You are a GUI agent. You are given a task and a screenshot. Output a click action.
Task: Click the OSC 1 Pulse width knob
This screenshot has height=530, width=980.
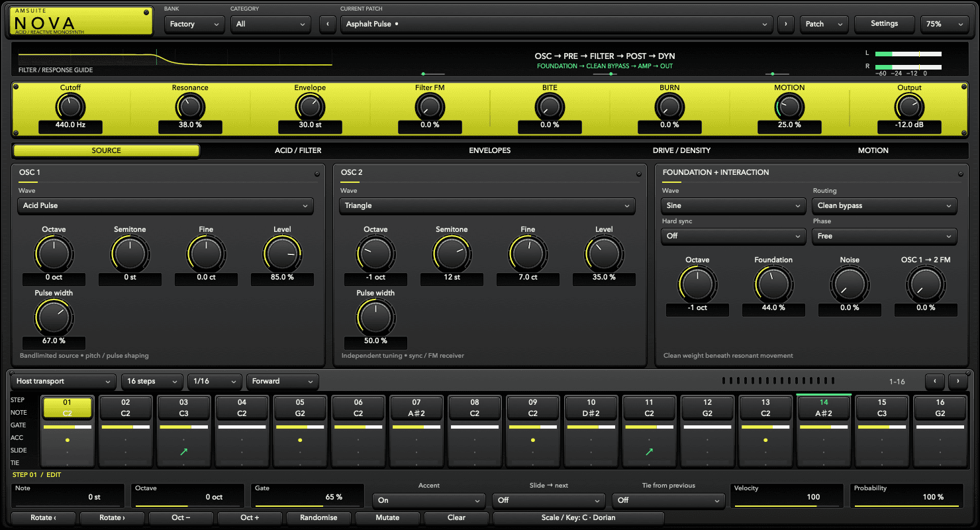(54, 317)
